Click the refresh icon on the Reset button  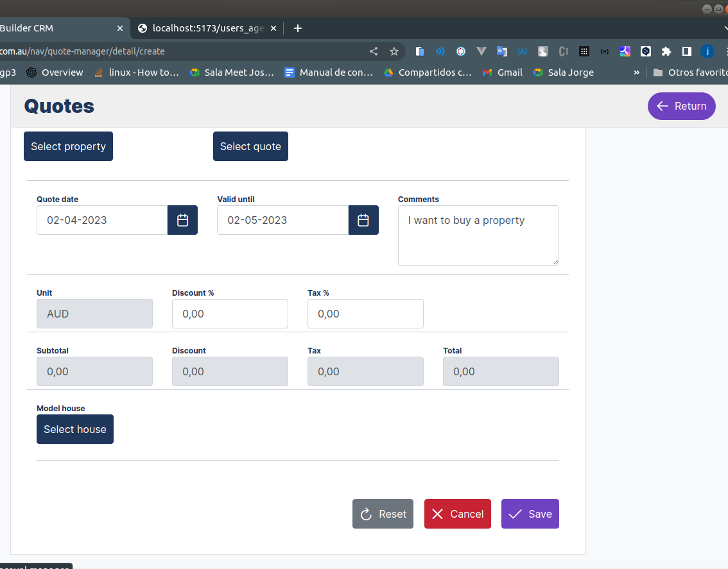click(365, 514)
